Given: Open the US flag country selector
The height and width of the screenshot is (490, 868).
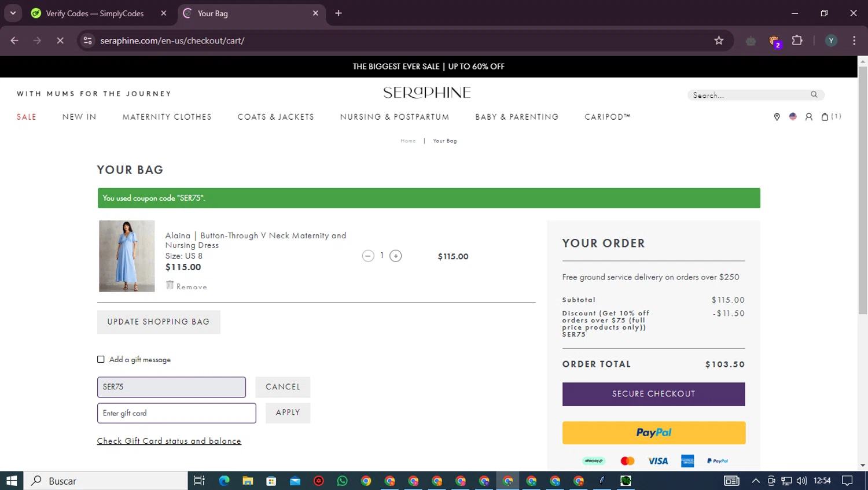Looking at the screenshot, I should click(793, 116).
